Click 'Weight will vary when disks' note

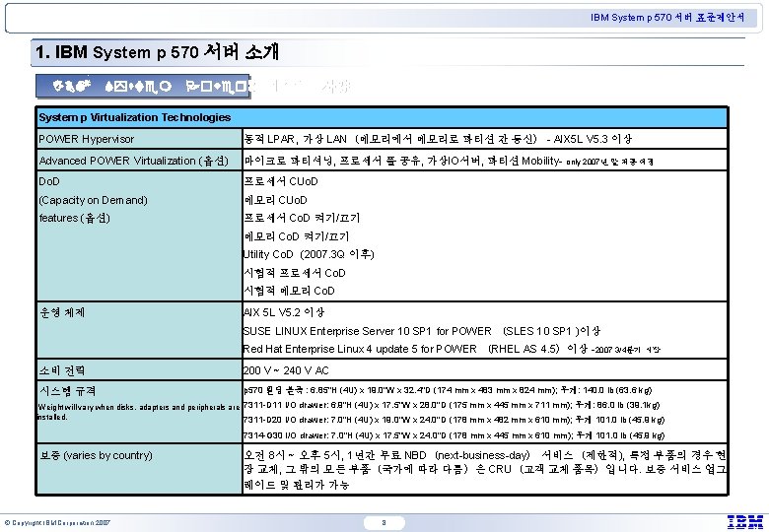click(x=139, y=412)
